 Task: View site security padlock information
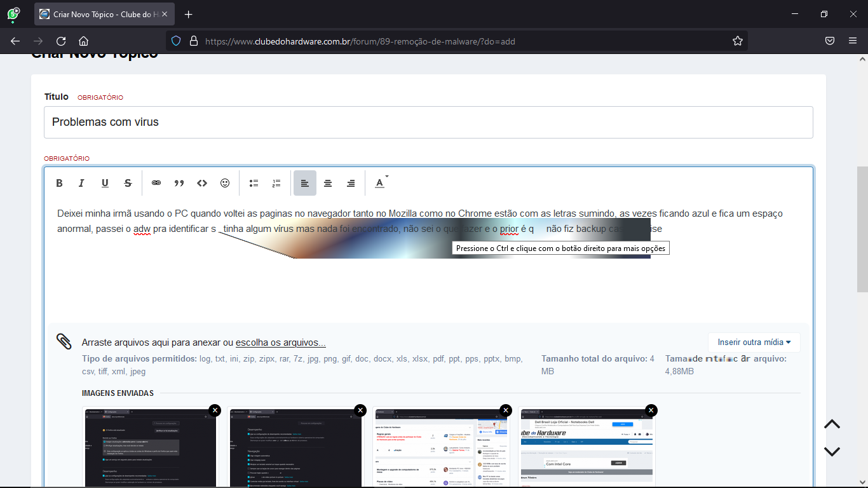[194, 41]
